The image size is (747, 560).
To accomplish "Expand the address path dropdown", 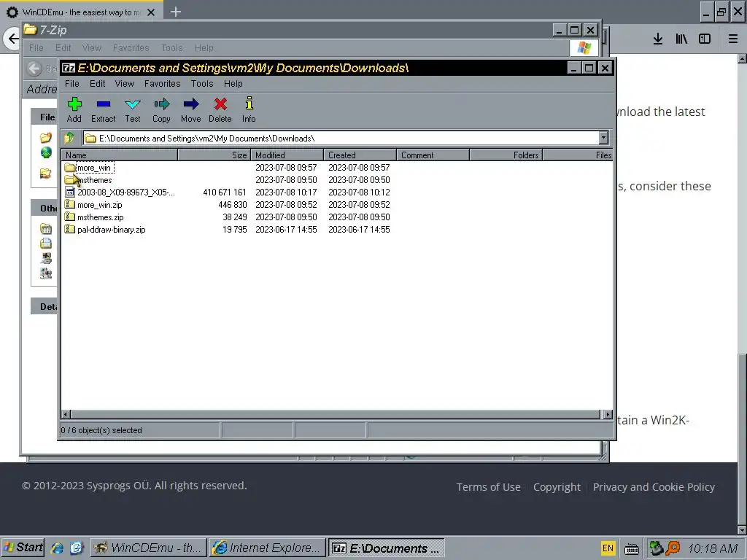I will [x=603, y=138].
